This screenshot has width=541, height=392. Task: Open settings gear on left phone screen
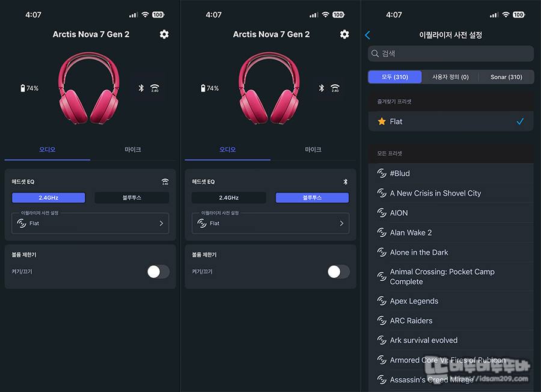point(164,34)
